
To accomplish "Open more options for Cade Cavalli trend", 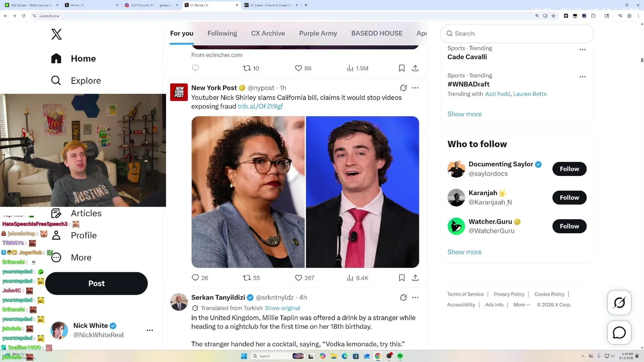I will pyautogui.click(x=583, y=49).
